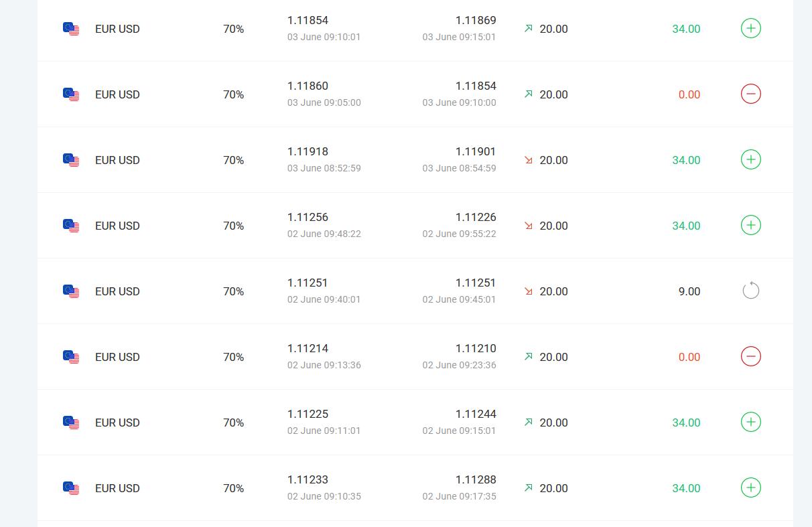Viewport: 812px width, 527px height.
Task: Click red minus icon for 1.11860 trade
Action: click(751, 94)
